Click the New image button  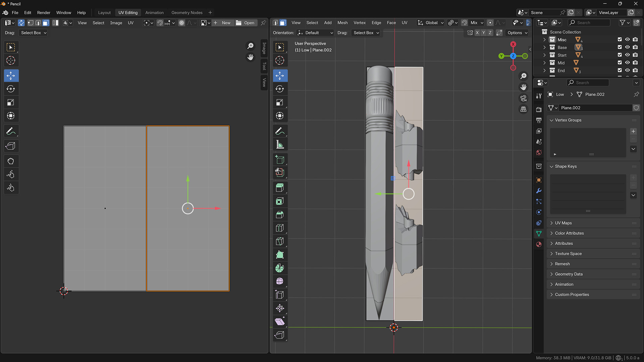tap(223, 23)
